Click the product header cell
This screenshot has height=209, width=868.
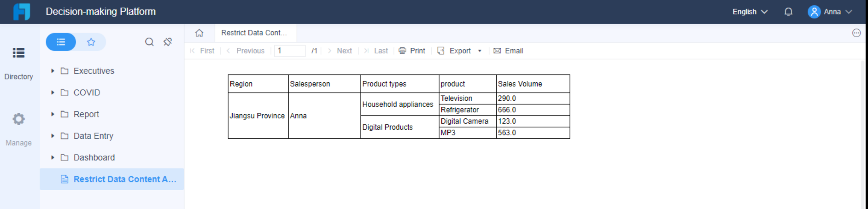[x=468, y=84]
